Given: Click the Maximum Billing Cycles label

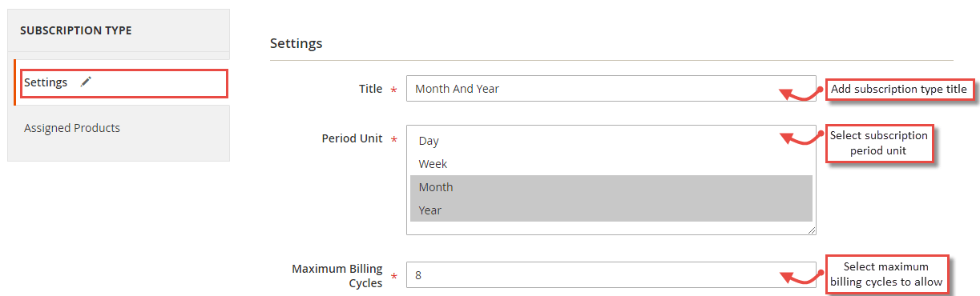Looking at the screenshot, I should [337, 275].
